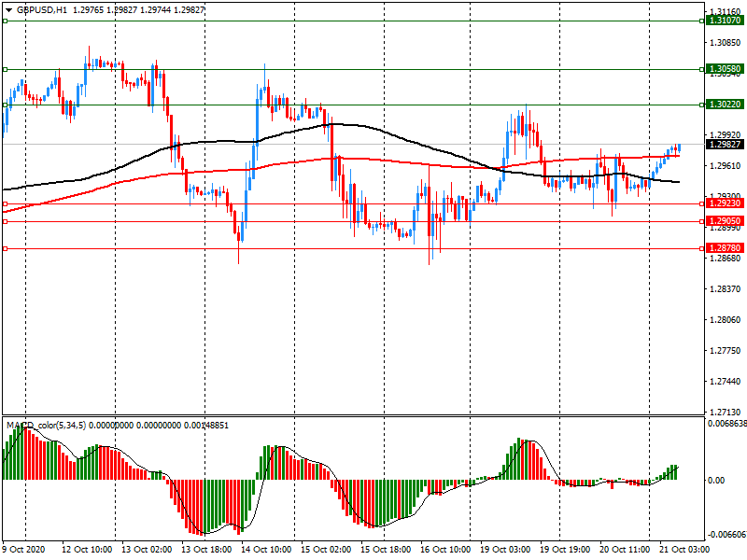Click the 21 Oct 03:00 time label
The width and height of the screenshot is (747, 560).
pos(684,549)
